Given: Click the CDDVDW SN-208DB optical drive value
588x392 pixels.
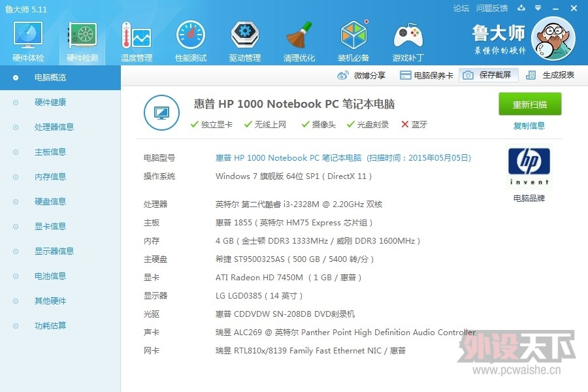Looking at the screenshot, I should [x=285, y=314].
